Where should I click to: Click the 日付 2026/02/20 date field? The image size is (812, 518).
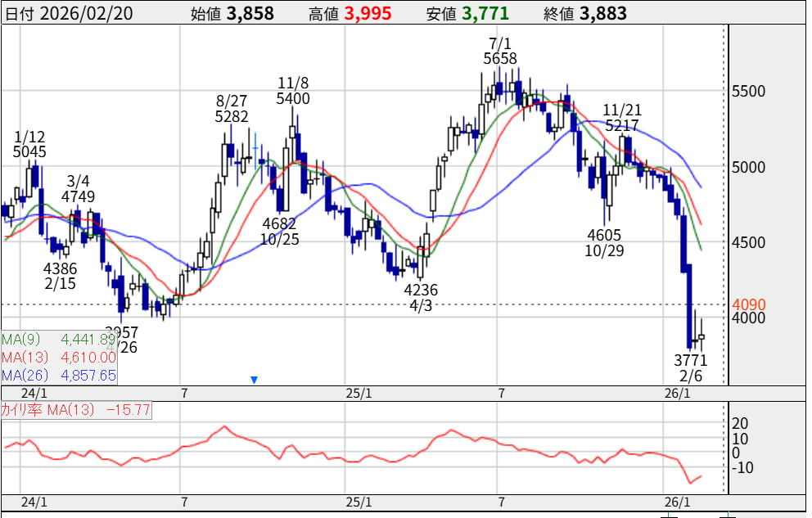73,13
